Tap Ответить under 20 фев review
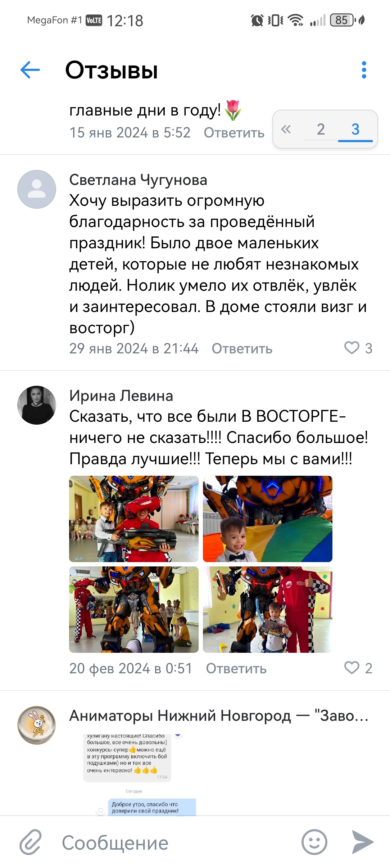The height and width of the screenshot is (868, 390). click(x=236, y=668)
